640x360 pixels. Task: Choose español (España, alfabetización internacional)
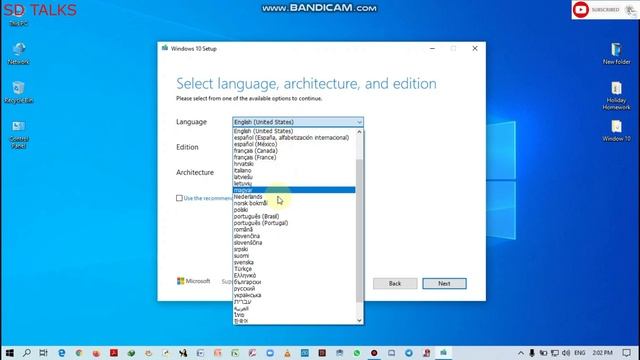click(294, 138)
